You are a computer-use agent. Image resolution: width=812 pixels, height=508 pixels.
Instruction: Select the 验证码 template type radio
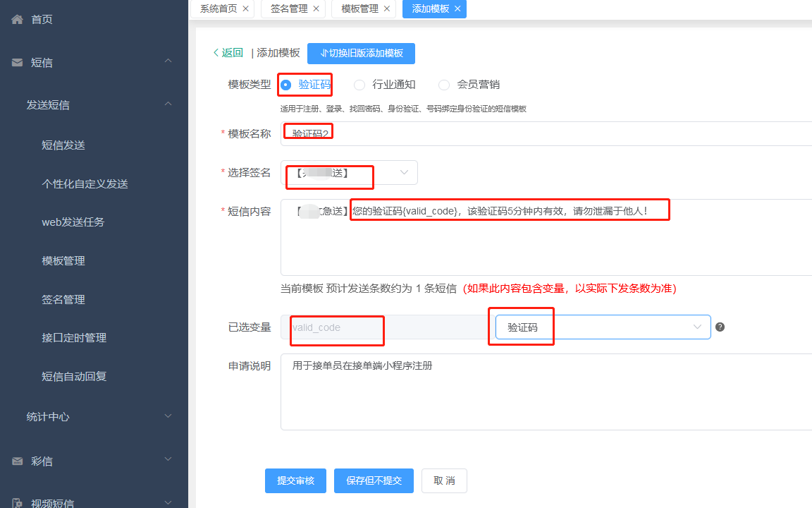point(286,85)
